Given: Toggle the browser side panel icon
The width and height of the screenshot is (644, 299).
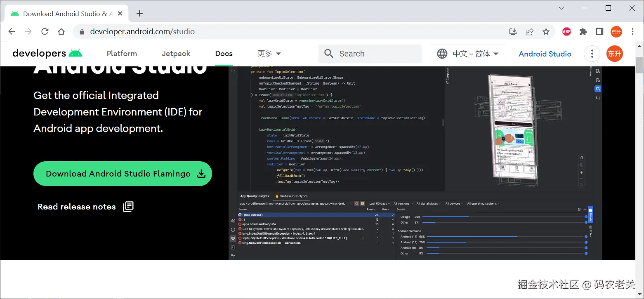Looking at the screenshot, I should coord(599,32).
